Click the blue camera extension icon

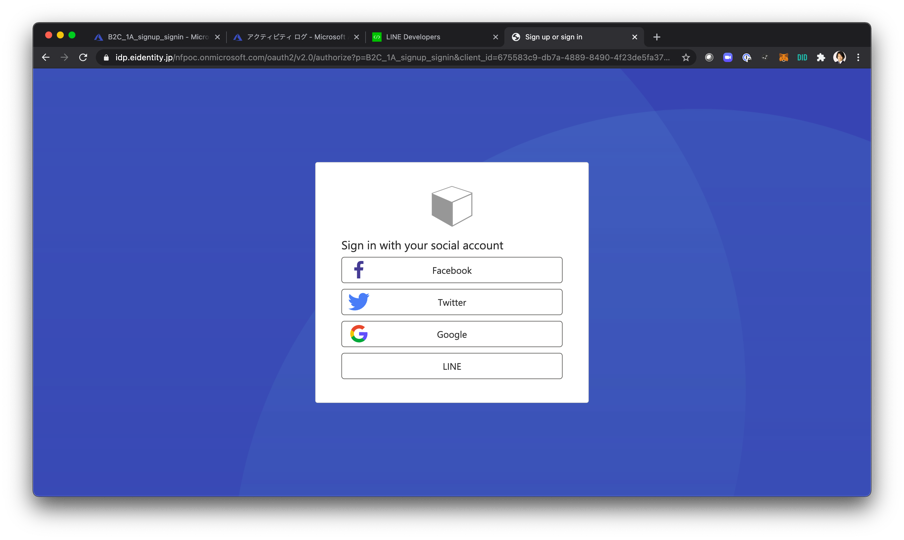point(728,57)
